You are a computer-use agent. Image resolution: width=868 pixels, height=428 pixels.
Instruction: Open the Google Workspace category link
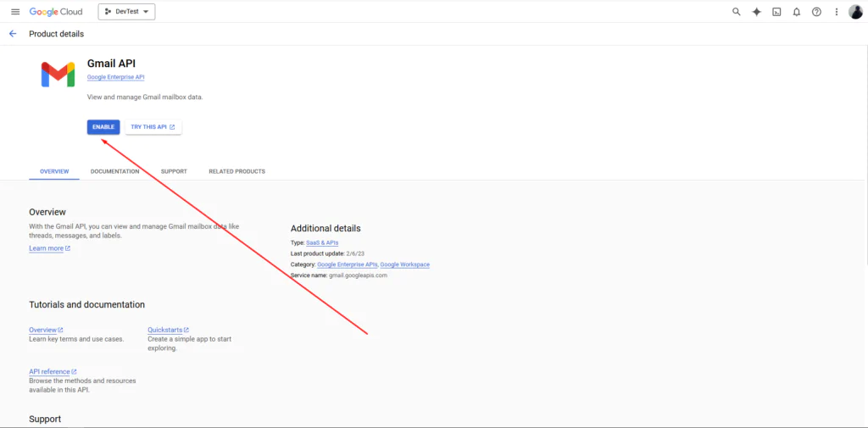click(404, 264)
